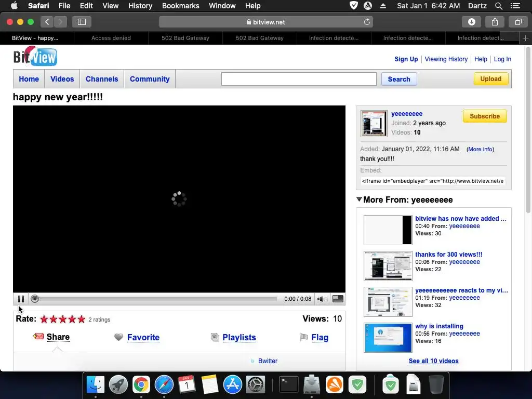This screenshot has width=532, height=399.
Task: Mute the video player volume icon
Action: click(x=322, y=299)
